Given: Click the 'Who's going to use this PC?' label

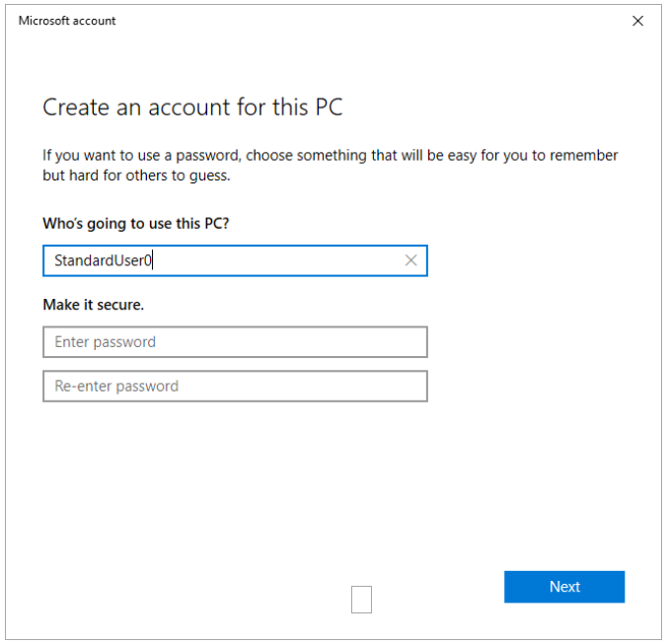Looking at the screenshot, I should pos(136,224).
